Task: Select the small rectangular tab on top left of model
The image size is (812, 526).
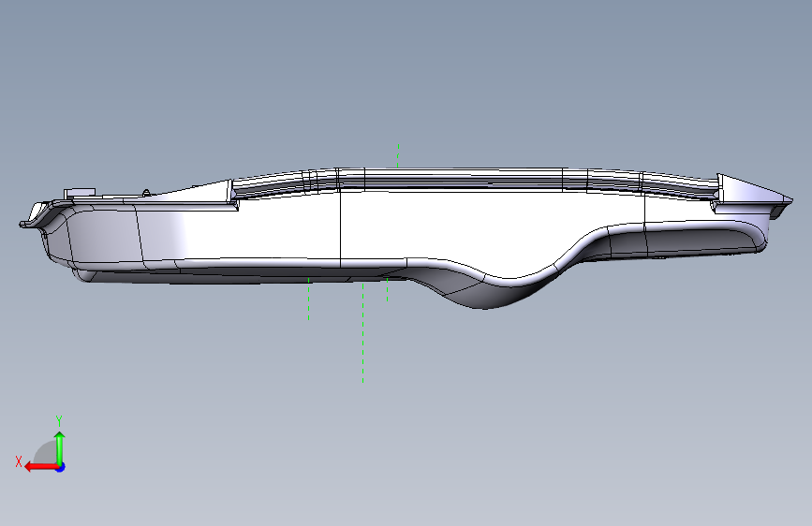Action: point(80,193)
